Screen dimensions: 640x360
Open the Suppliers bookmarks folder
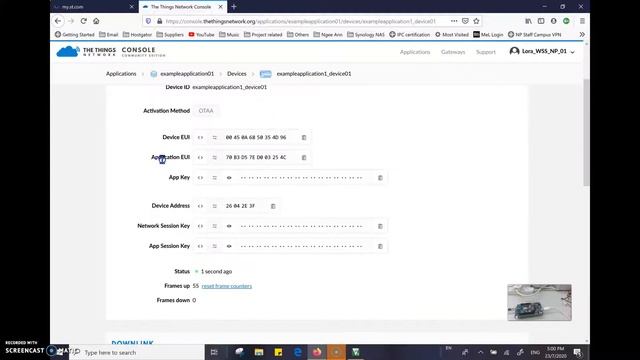click(170, 35)
